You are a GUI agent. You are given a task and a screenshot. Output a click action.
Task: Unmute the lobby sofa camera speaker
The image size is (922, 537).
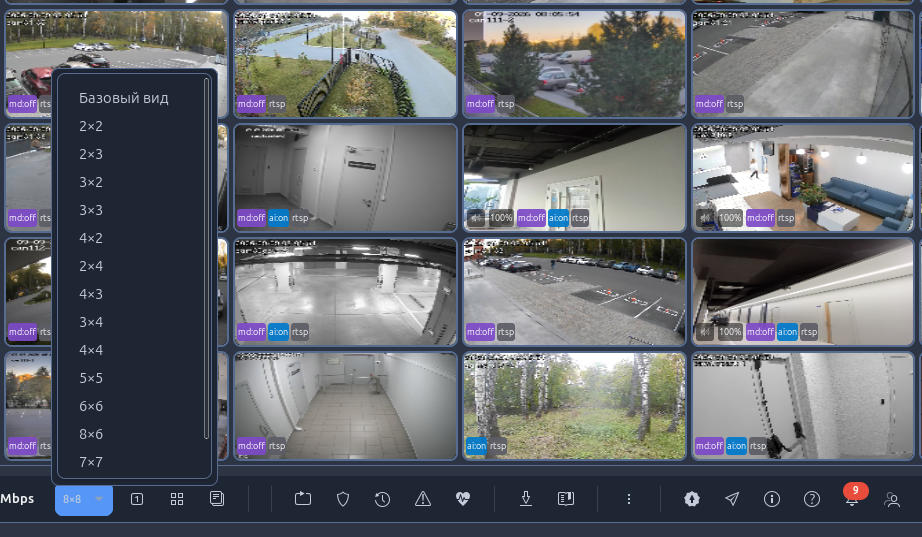(704, 218)
